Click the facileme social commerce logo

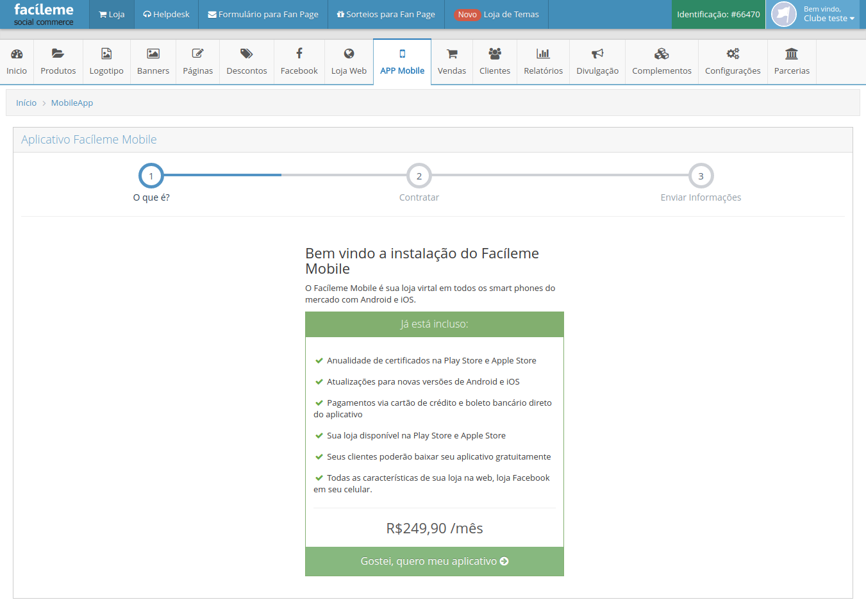pyautogui.click(x=44, y=14)
